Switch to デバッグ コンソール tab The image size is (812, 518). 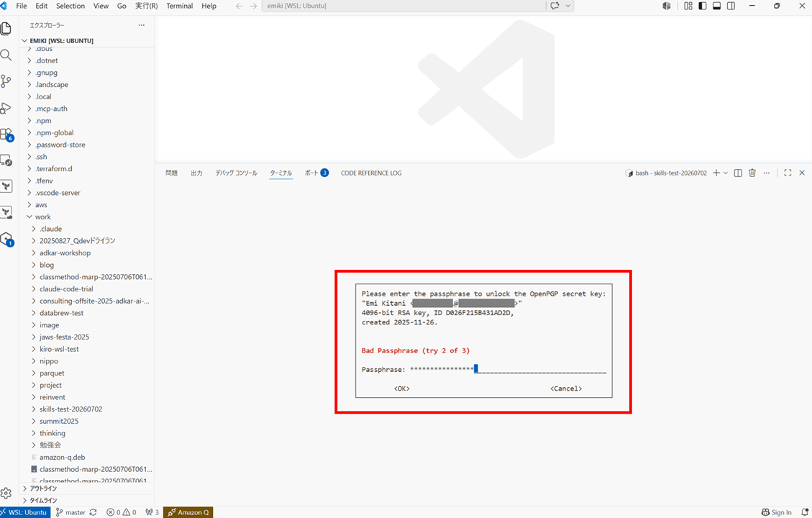point(236,173)
